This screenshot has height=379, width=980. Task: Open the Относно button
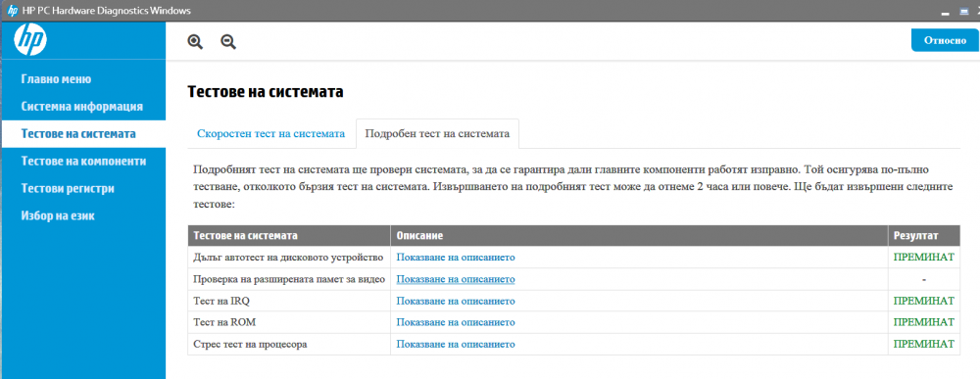click(945, 40)
